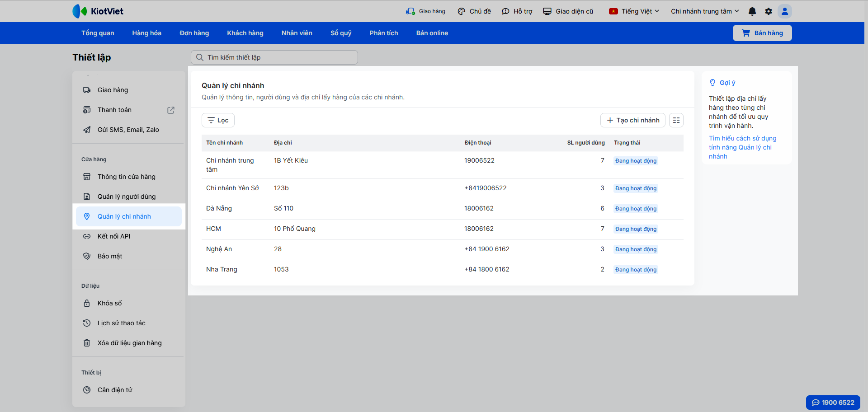Focus the Tìm kiếm thiết lập search field
Image resolution: width=868 pixels, height=412 pixels.
point(274,57)
